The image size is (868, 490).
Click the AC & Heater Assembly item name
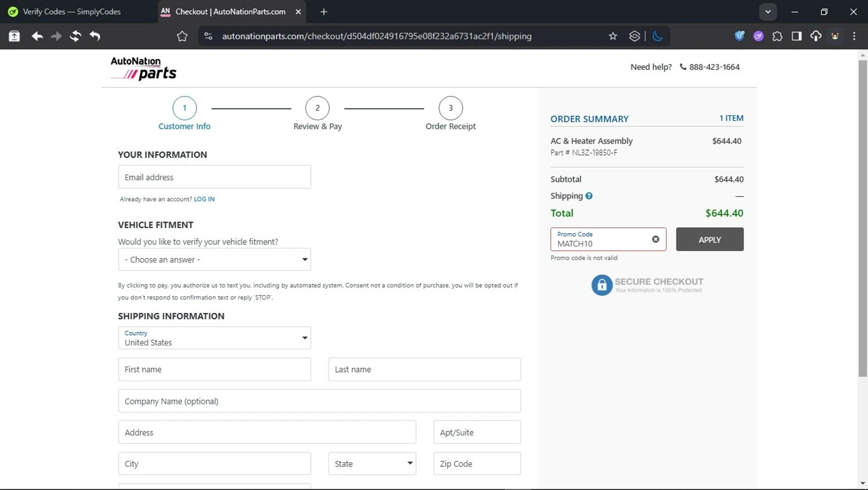tap(591, 141)
